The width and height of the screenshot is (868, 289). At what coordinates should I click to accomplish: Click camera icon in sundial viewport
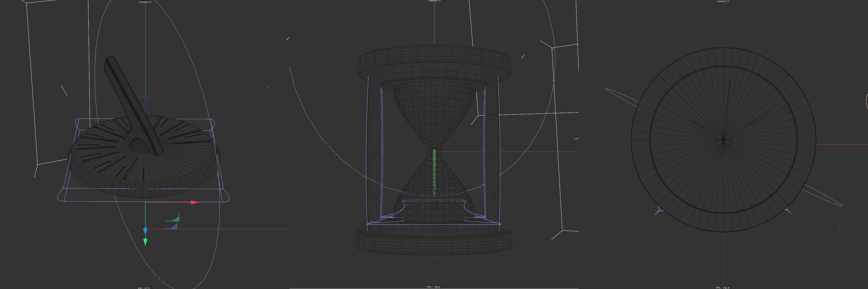(x=150, y=2)
